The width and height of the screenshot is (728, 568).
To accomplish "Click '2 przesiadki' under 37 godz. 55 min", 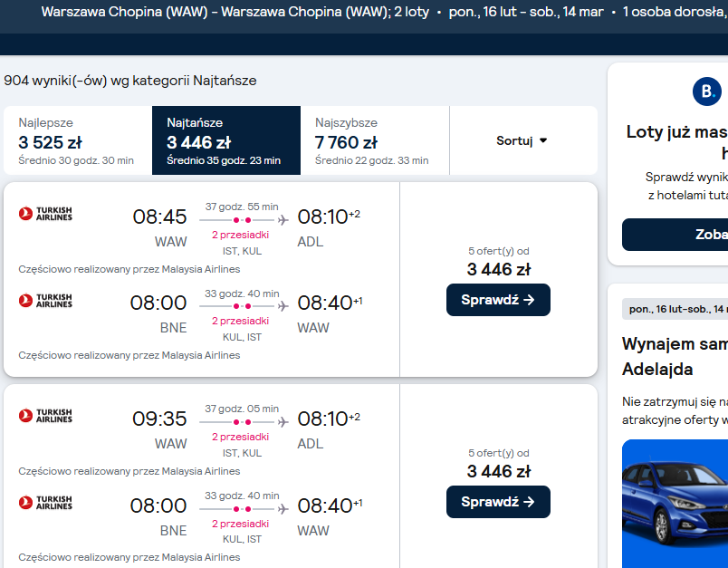I will coord(241,235).
